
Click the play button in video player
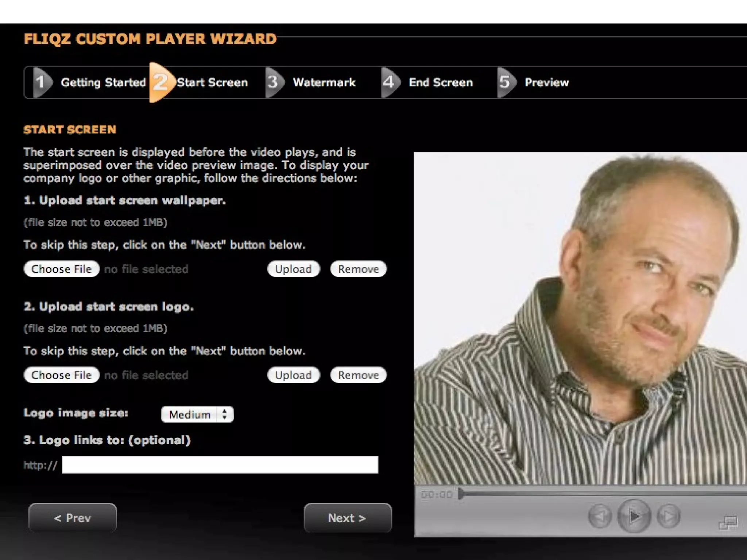(x=634, y=516)
